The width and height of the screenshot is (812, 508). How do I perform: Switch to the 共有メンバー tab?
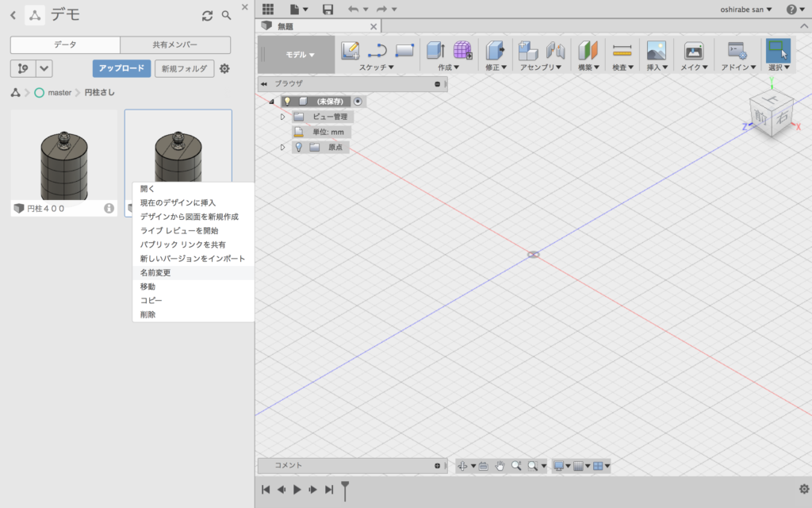[x=175, y=44]
